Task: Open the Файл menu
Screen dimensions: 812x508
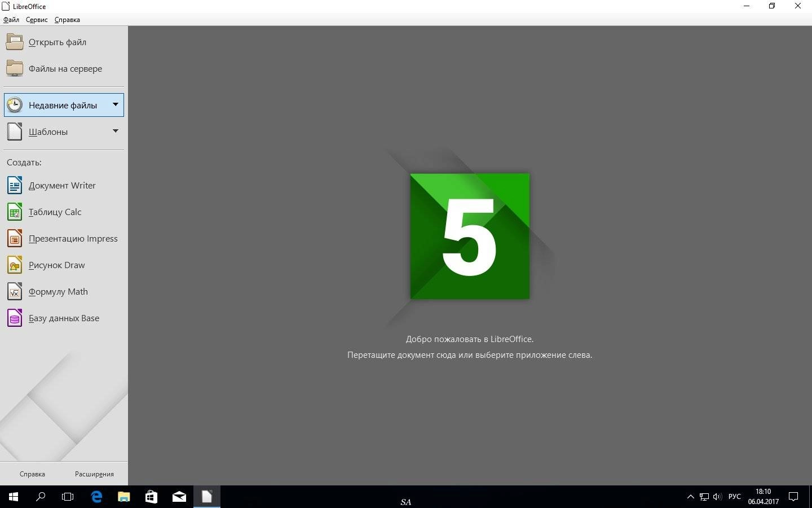Action: (11, 20)
